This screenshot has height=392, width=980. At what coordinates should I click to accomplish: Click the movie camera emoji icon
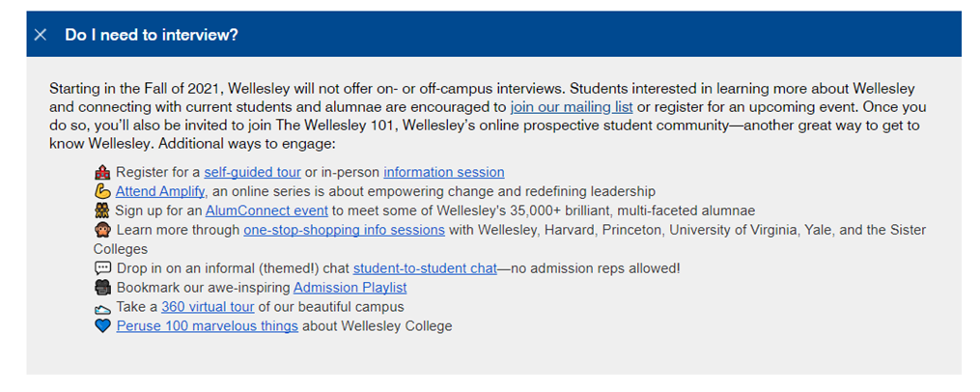click(102, 289)
